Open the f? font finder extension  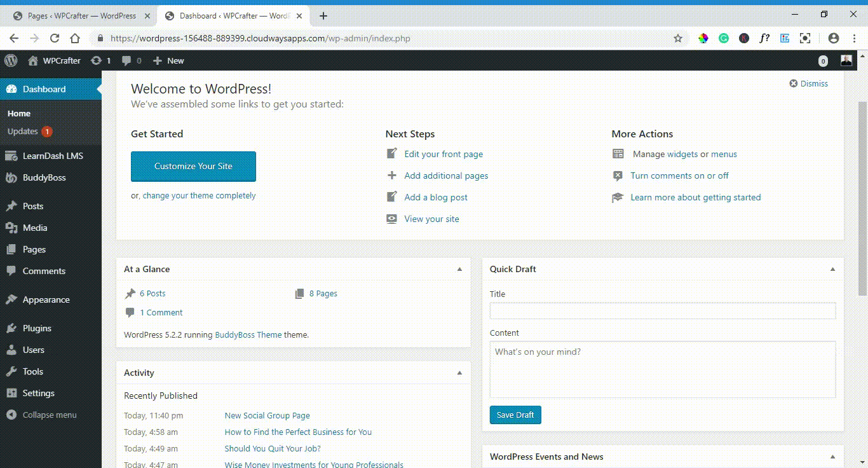[764, 38]
